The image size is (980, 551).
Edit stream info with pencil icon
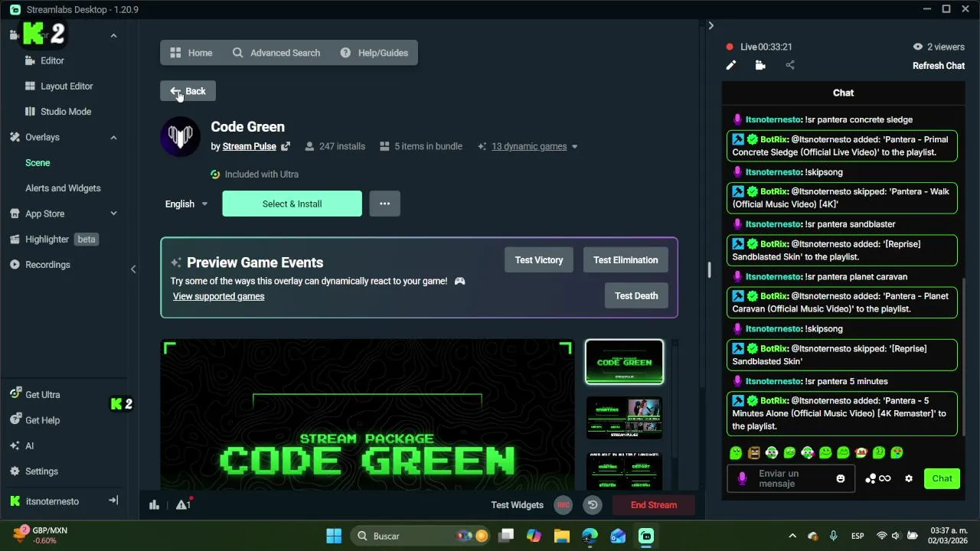tap(731, 66)
